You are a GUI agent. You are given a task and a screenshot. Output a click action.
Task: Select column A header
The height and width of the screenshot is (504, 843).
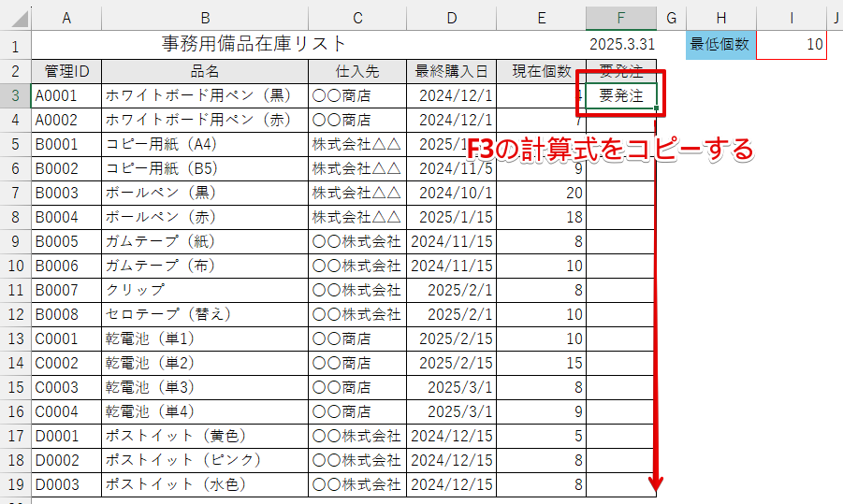coord(66,19)
